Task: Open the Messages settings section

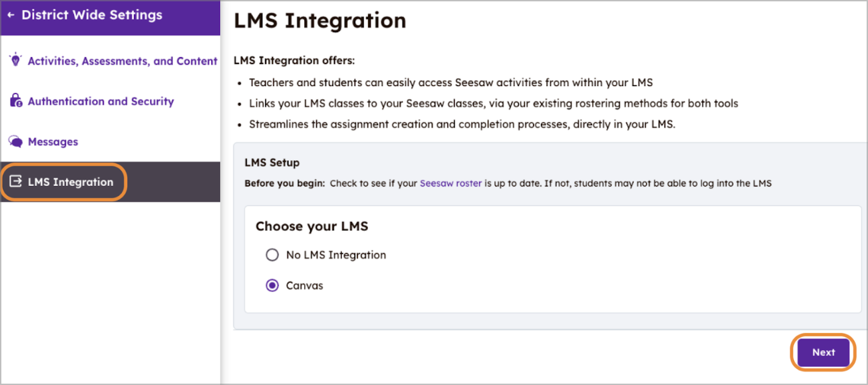Action: [52, 142]
